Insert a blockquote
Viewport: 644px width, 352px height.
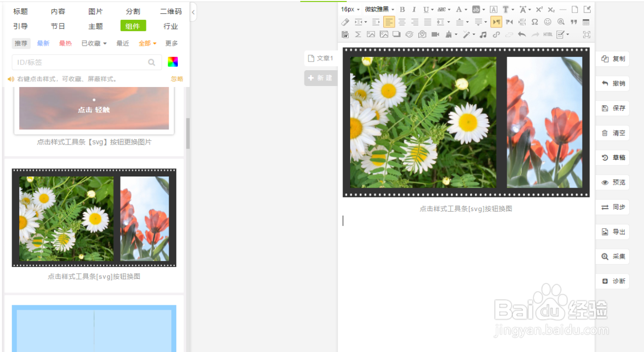574,22
